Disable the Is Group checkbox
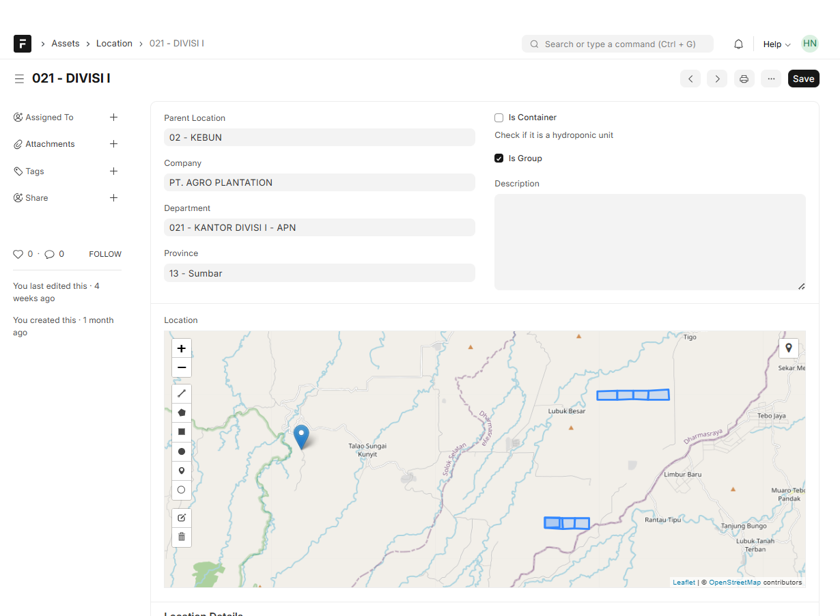 (499, 158)
